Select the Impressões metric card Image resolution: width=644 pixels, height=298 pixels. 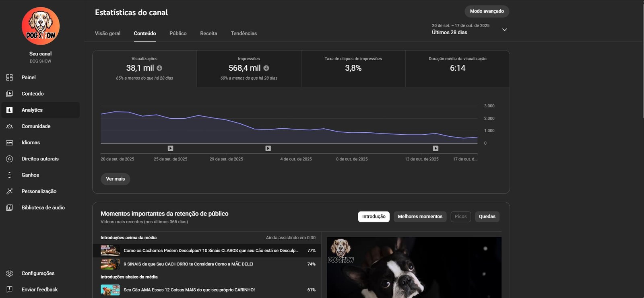click(x=249, y=69)
